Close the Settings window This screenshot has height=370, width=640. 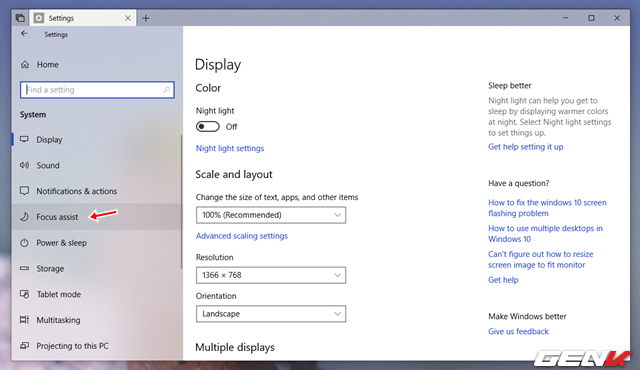click(617, 18)
